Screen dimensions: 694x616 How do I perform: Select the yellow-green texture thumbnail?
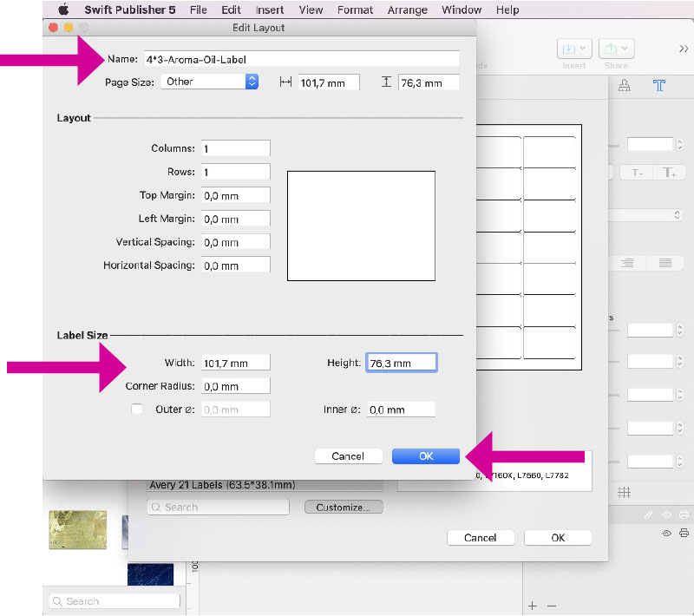pyautogui.click(x=77, y=530)
